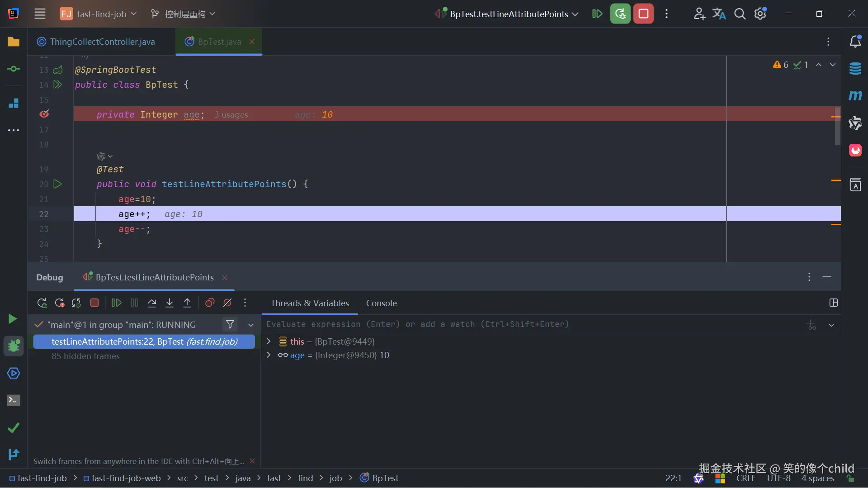Open the Git tool window
This screenshot has height=488, width=868.
(14, 454)
